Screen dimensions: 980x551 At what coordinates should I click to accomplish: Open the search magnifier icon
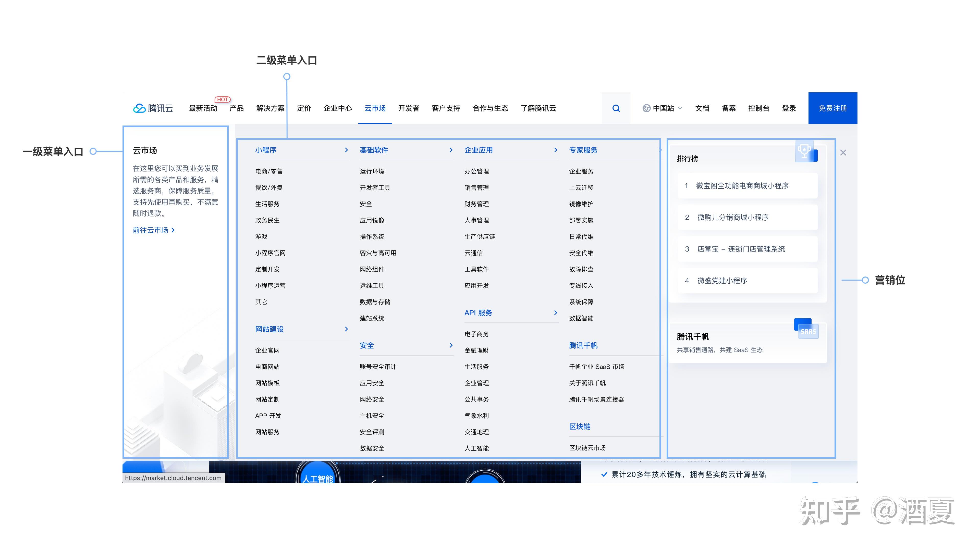pos(616,108)
